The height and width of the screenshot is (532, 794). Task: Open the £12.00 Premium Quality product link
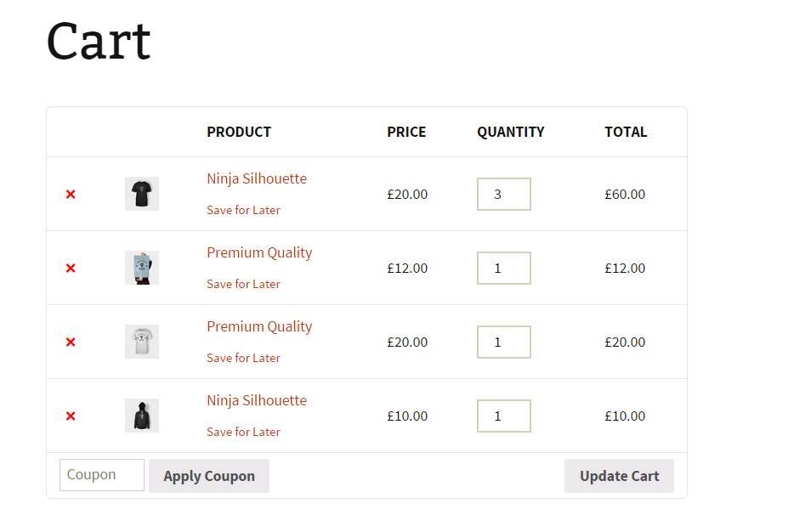pyautogui.click(x=259, y=252)
